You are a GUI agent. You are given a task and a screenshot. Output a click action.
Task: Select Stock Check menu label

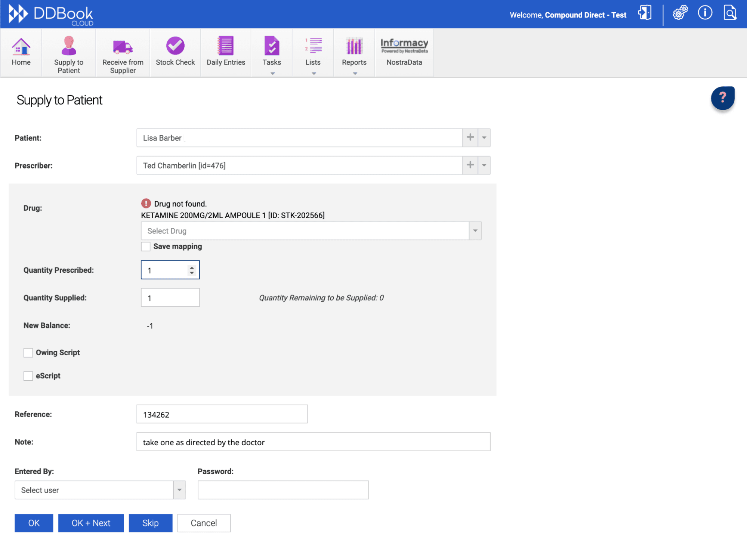tap(175, 62)
